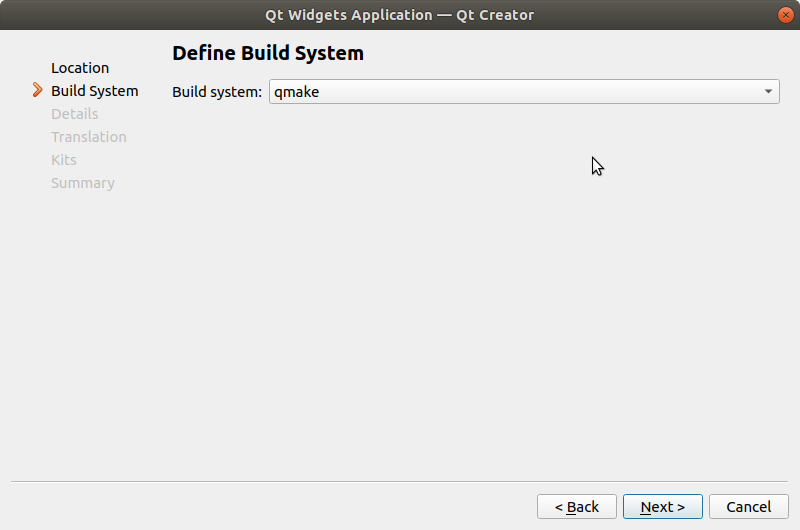Click the qmake text in combo box
The image size is (800, 530).
pos(297,92)
